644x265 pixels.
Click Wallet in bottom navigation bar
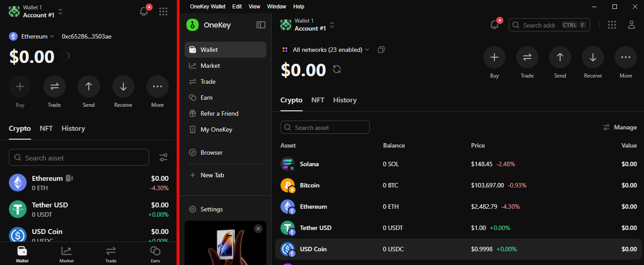(x=22, y=254)
